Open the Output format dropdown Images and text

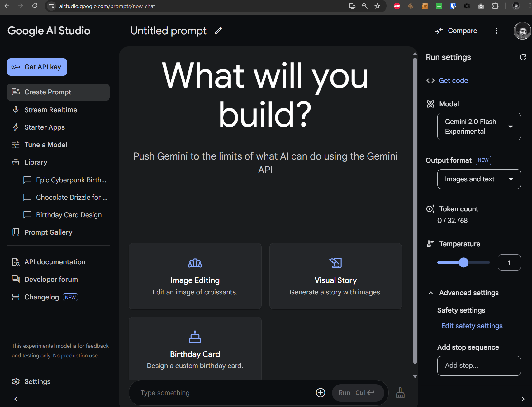coord(479,179)
